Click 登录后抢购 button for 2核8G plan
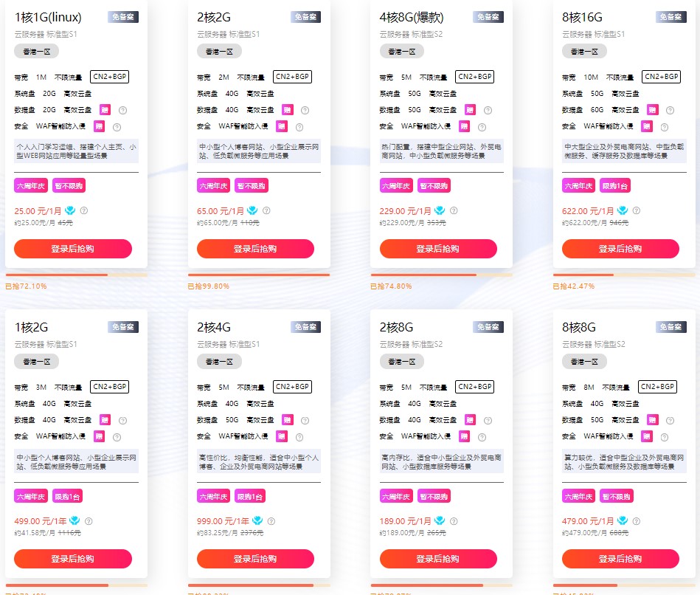Viewport: 700px width, 595px height. [x=438, y=558]
